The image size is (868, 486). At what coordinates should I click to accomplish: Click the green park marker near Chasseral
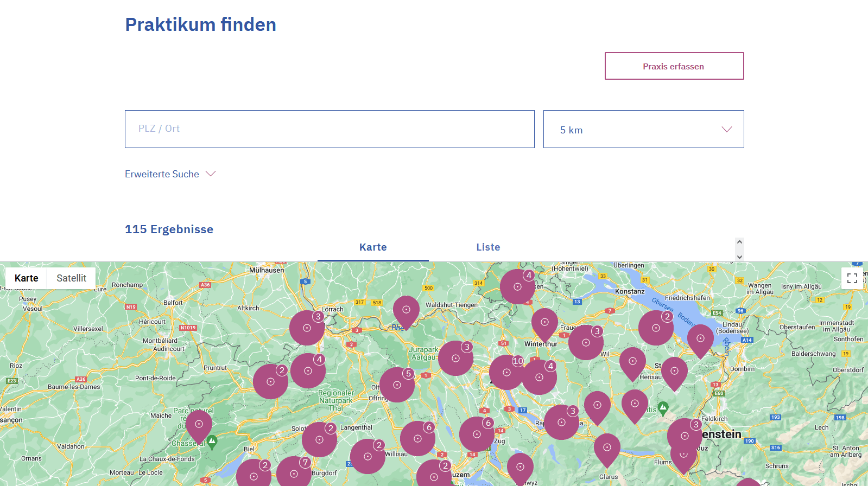[212, 442]
